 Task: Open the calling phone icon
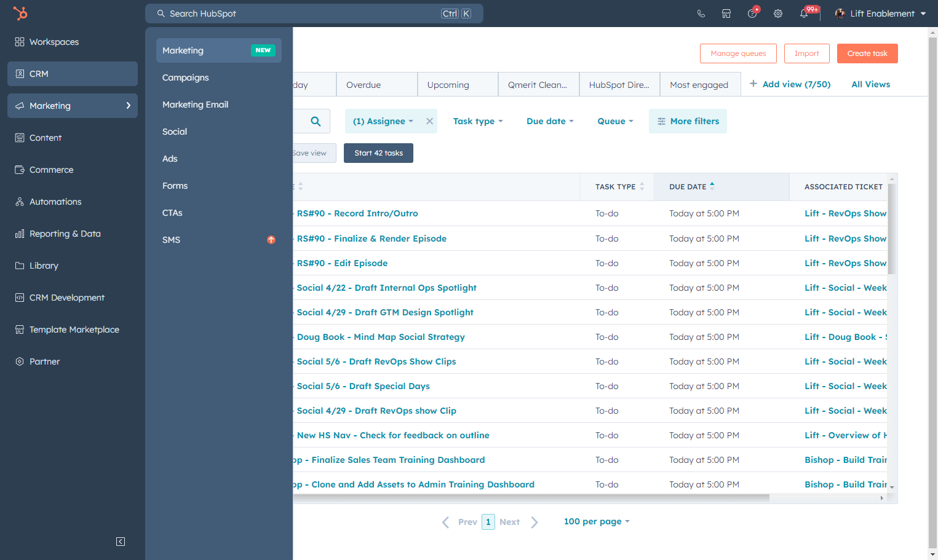[x=701, y=14]
